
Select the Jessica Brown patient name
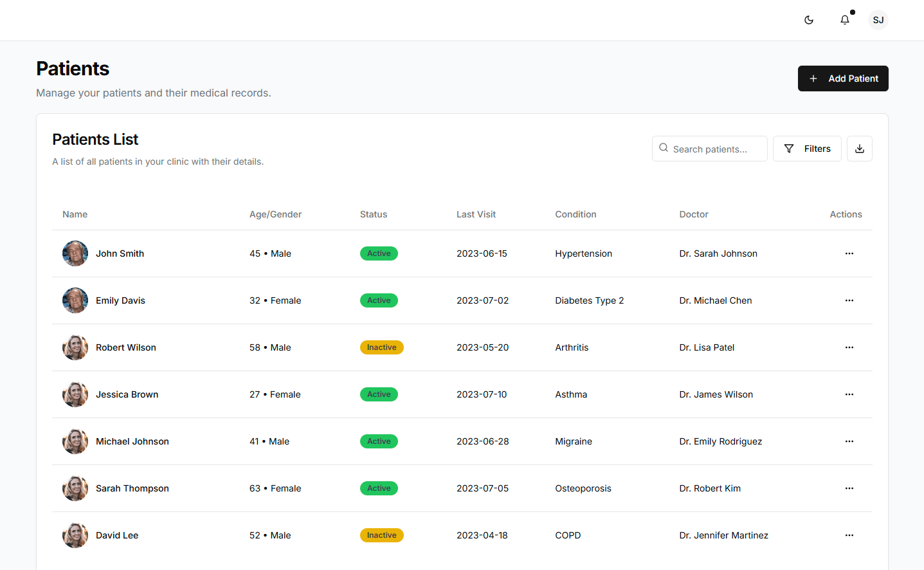point(127,394)
